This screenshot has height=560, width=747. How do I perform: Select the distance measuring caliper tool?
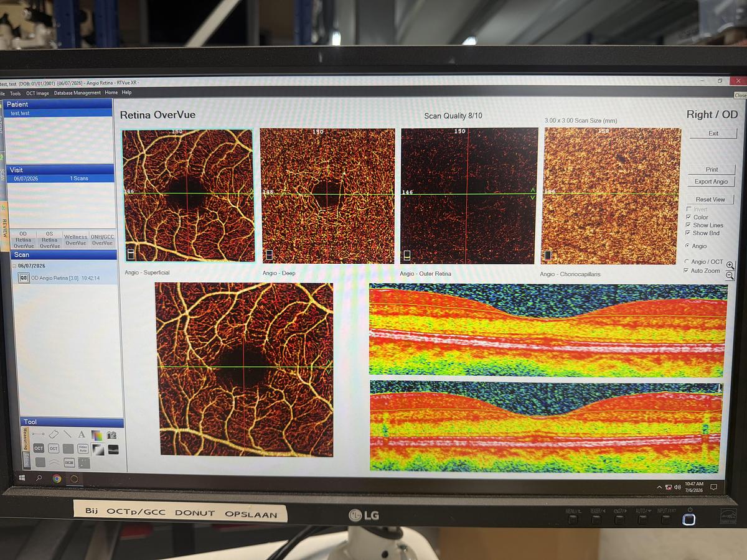(38, 434)
